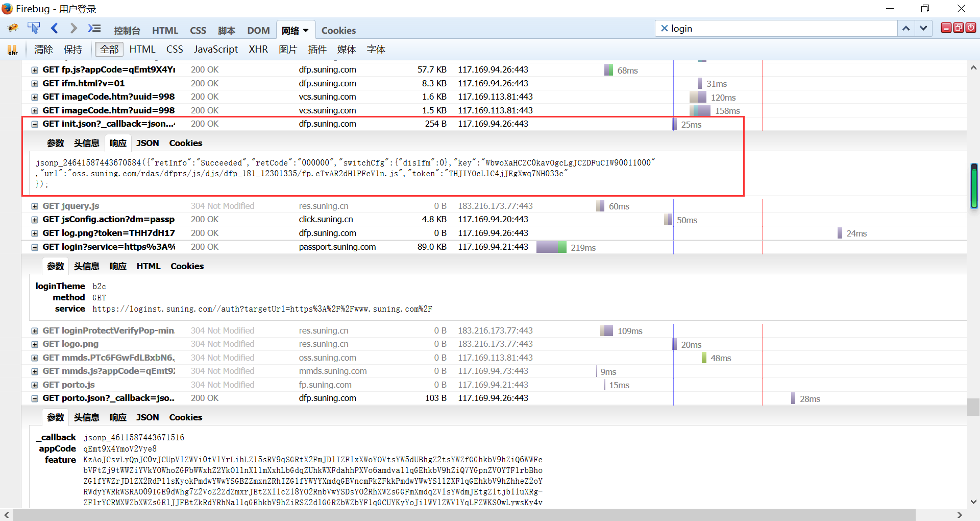This screenshot has height=521, width=980.
Task: Expand the GET loginProtectVerifyPop-min request row
Action: point(35,331)
